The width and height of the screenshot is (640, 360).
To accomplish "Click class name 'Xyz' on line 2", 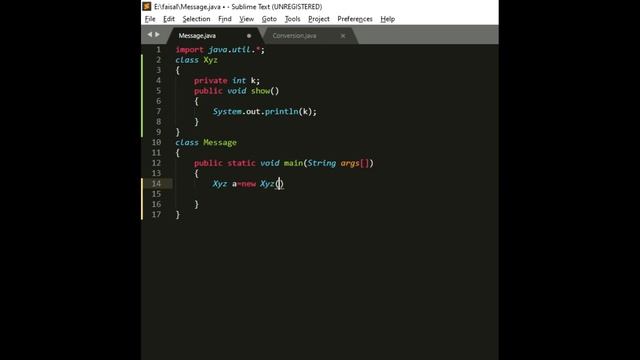I will (211, 60).
